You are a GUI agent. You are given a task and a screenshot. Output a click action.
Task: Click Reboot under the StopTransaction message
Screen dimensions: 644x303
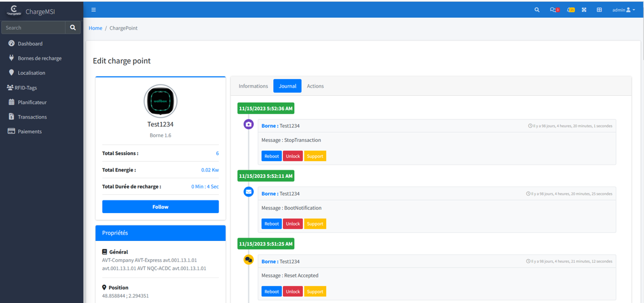coord(272,156)
